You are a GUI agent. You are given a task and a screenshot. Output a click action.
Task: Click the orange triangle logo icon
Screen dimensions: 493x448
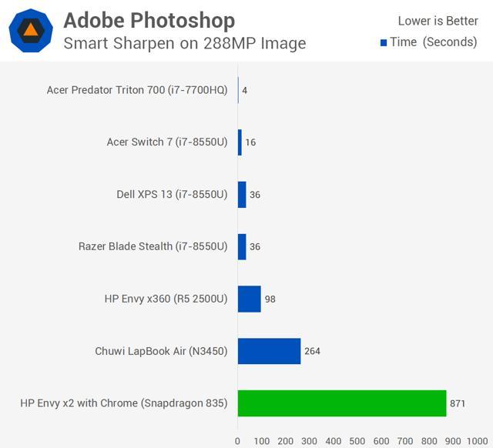[x=31, y=31]
